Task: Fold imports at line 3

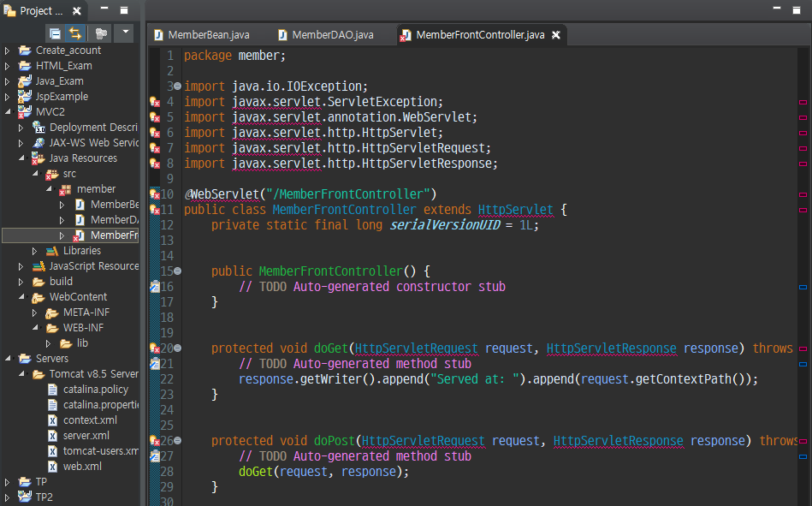Action: click(x=178, y=86)
